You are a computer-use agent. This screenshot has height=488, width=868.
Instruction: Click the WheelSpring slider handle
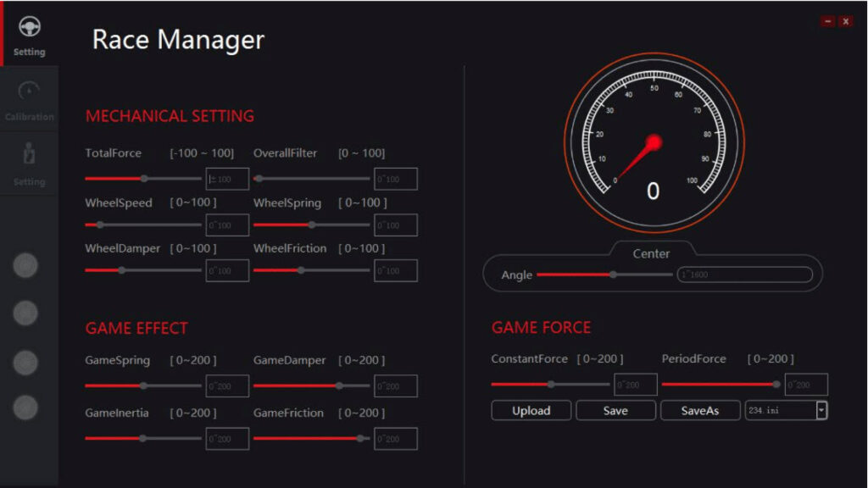[x=313, y=224]
